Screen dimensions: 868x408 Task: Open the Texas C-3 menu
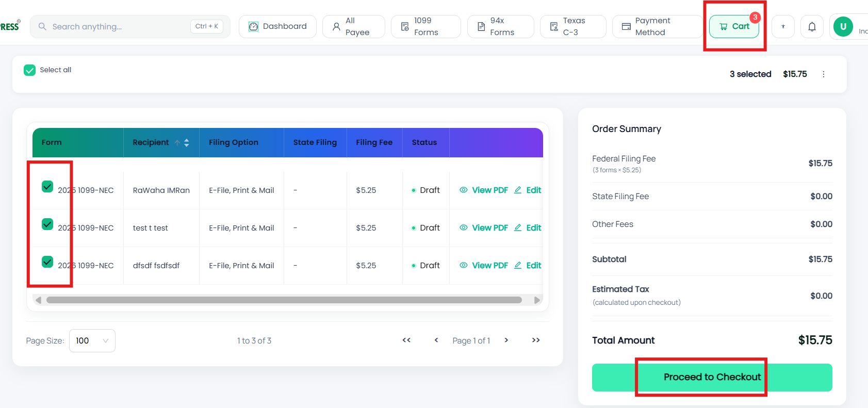point(573,26)
